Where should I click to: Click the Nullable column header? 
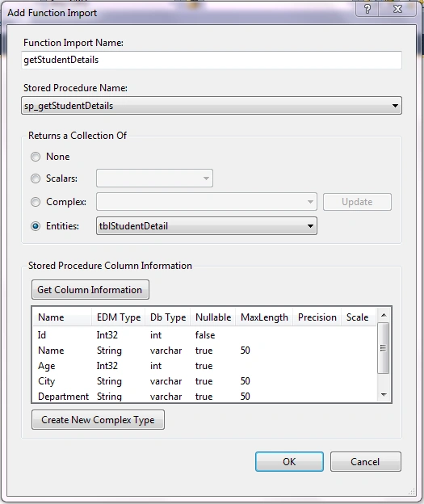pos(213,317)
